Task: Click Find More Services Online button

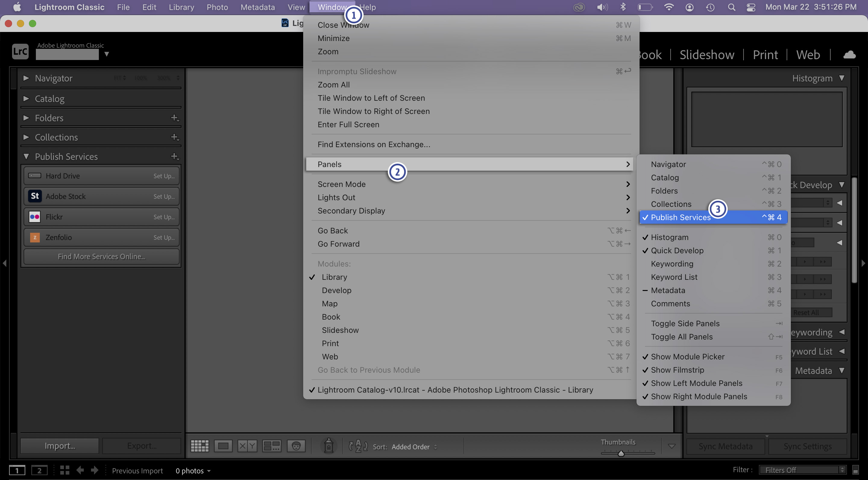Action: click(x=101, y=257)
